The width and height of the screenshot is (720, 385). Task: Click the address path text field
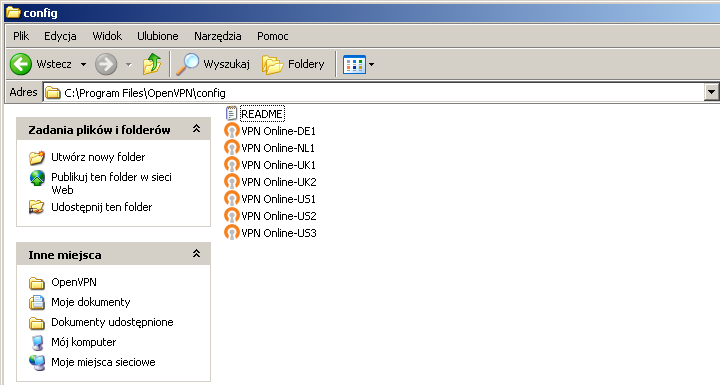coord(374,93)
